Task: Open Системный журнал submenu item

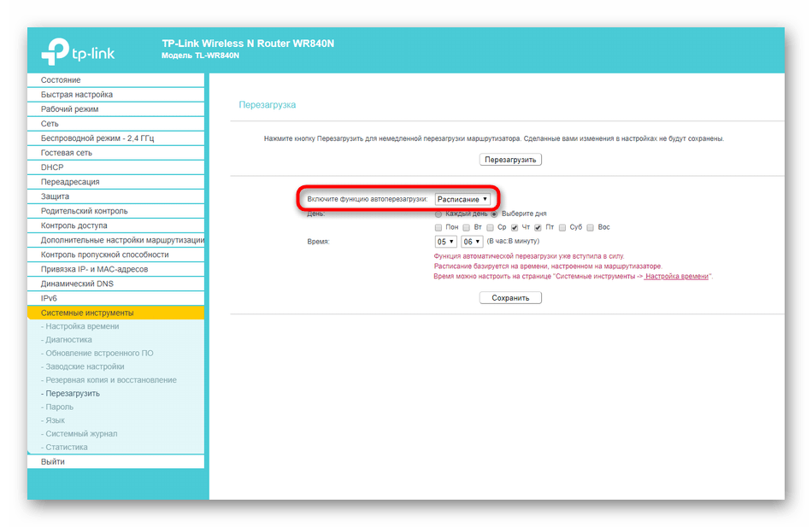Action: (79, 434)
